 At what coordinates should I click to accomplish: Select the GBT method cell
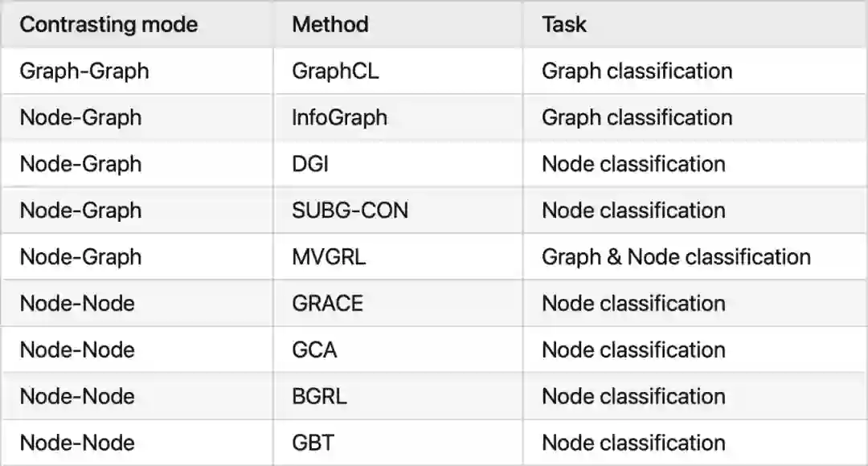tap(313, 443)
